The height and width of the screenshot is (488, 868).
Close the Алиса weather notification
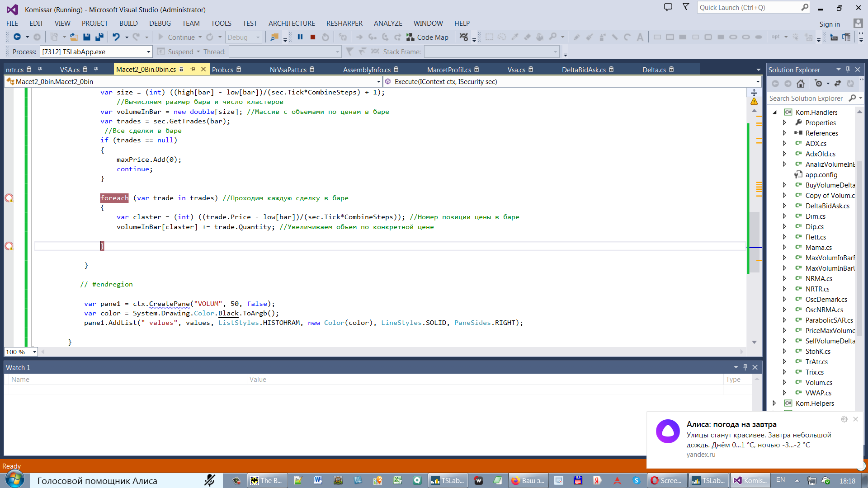[x=855, y=419]
